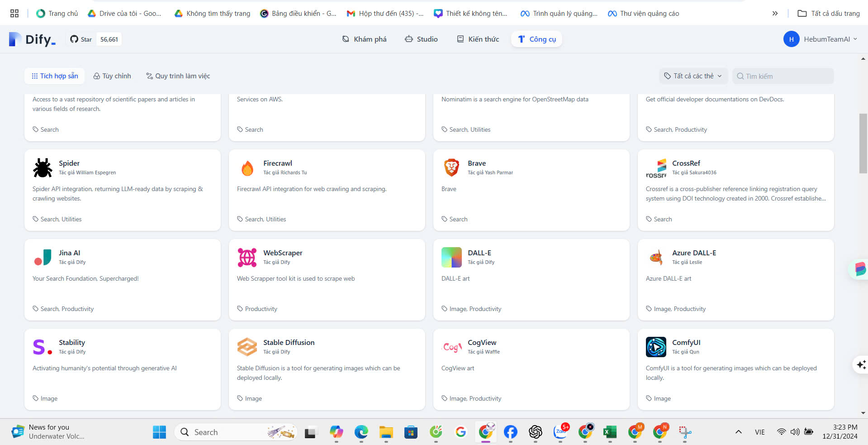Switch to the 'Kiến thức' tab
Image resolution: width=868 pixels, height=445 pixels.
478,39
